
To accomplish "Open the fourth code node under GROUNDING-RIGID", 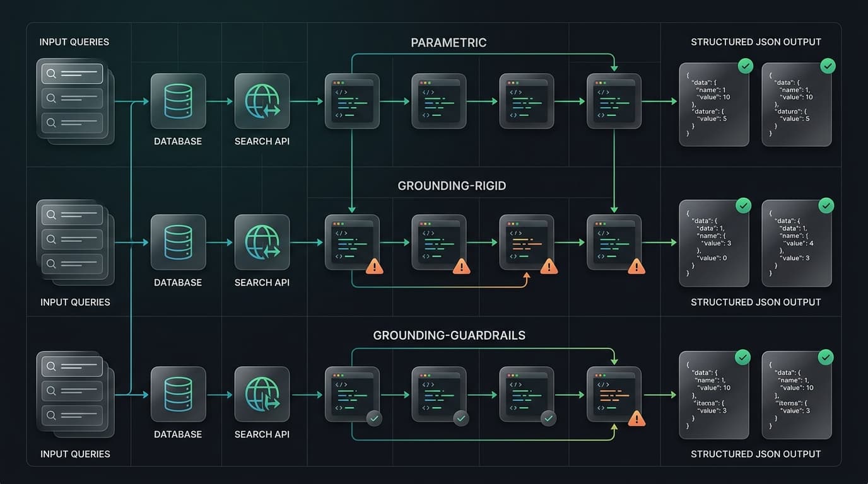I will (x=614, y=243).
